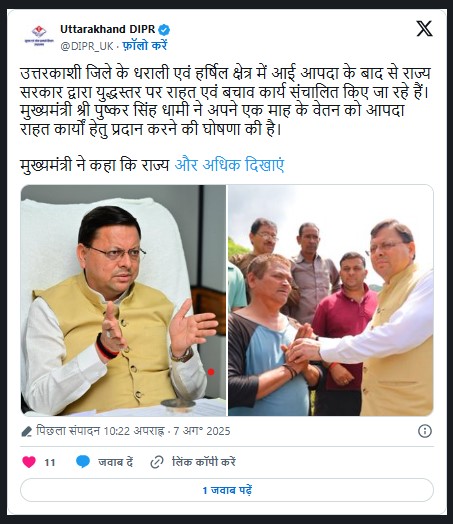Viewport: 453px width, 524px height.
Task: Open the right photo of handshake with crowd
Action: [331, 300]
